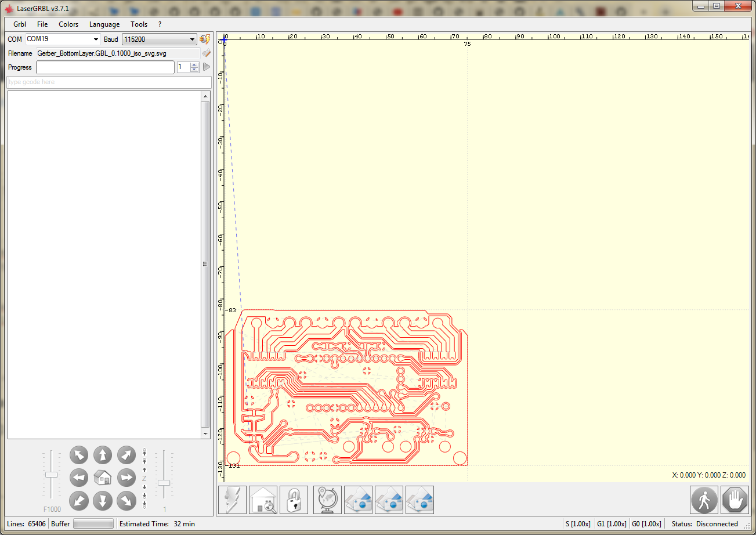Screen dimensions: 756x535
Task: Jog diagonally up-left
Action: [x=79, y=455]
